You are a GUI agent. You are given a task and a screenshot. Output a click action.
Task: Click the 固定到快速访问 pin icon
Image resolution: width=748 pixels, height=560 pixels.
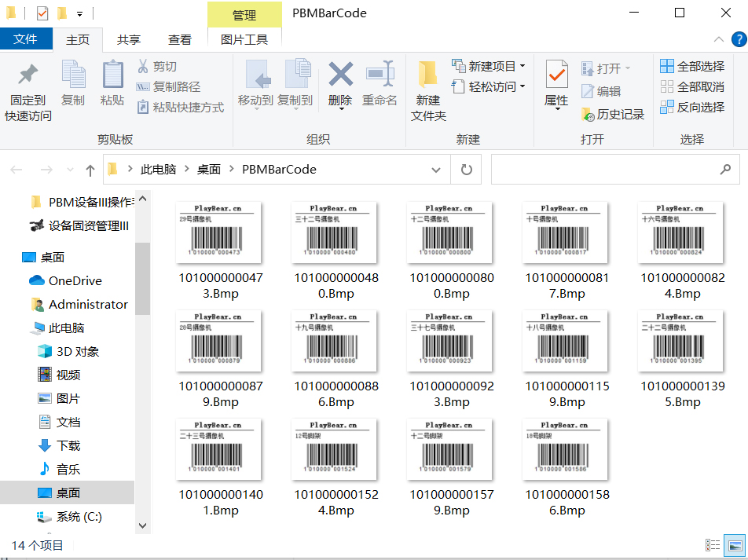click(x=28, y=75)
